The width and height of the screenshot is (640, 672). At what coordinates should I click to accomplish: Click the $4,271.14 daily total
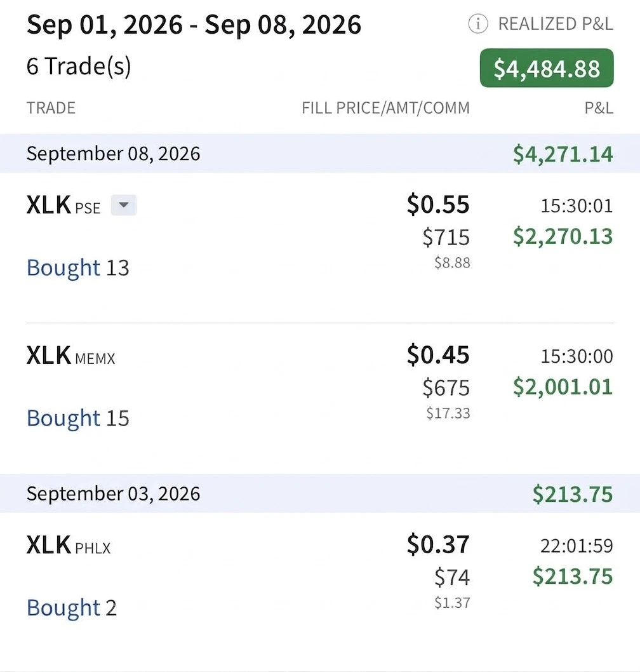point(563,154)
